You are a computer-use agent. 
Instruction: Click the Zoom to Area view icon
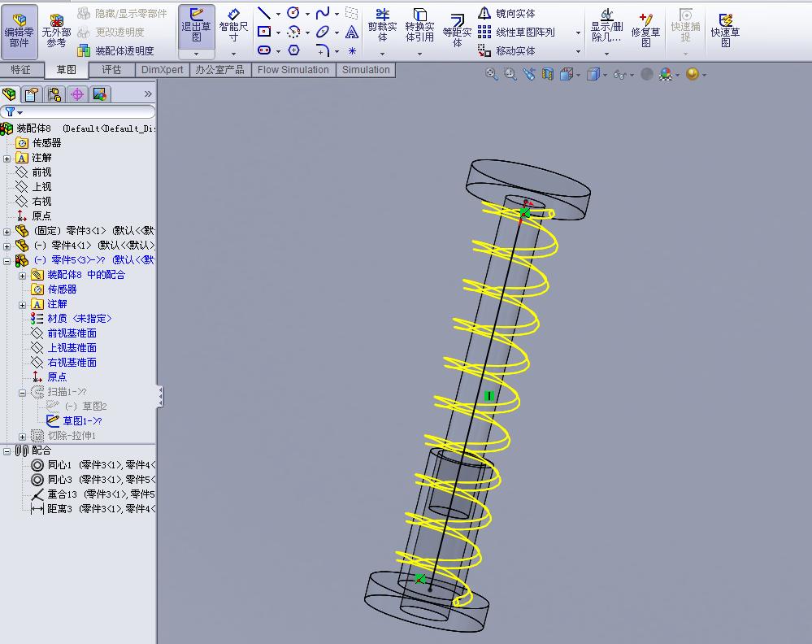pyautogui.click(x=510, y=75)
